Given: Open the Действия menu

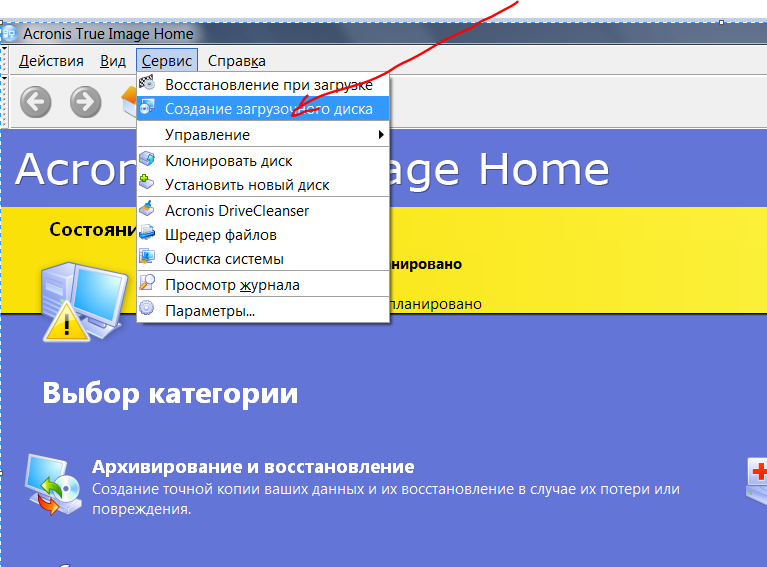Looking at the screenshot, I should (51, 61).
